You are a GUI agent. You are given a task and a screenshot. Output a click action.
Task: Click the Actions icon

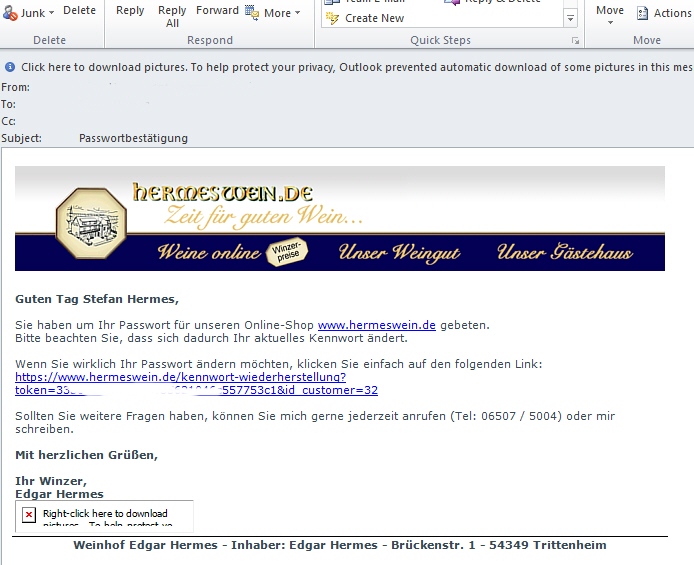pyautogui.click(x=642, y=13)
